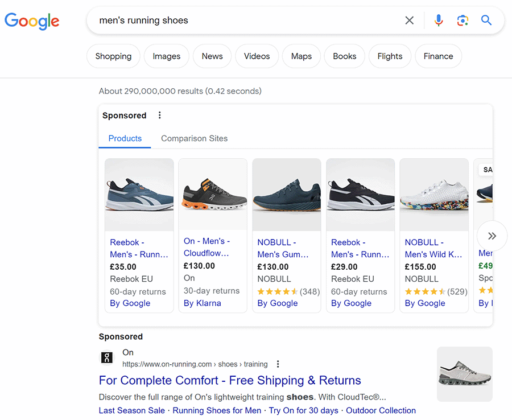The image size is (512, 420).
Task: Open Google Lens camera search icon
Action: point(463,20)
